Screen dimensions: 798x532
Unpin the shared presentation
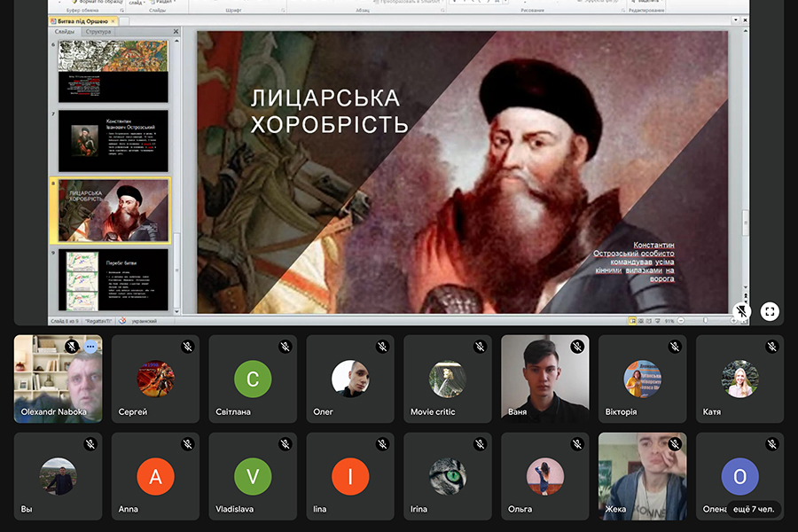(x=741, y=311)
